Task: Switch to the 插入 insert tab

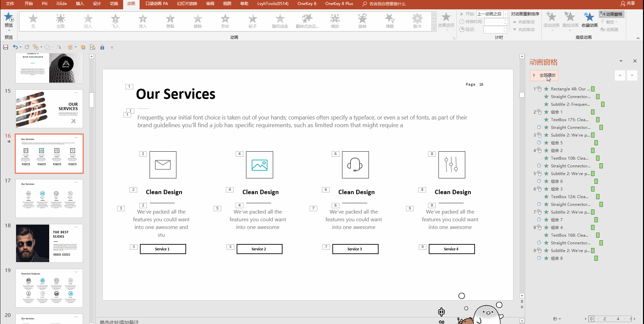Action: [80, 4]
